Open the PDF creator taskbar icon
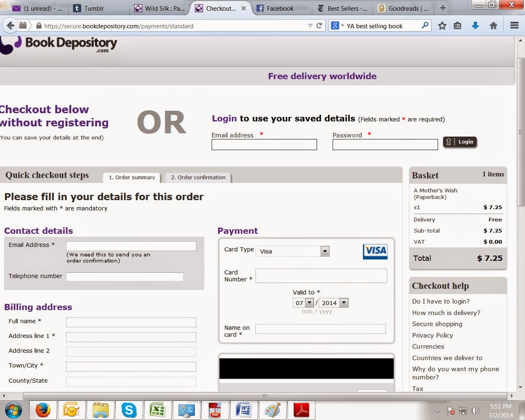This screenshot has height=420, width=525. point(215,410)
